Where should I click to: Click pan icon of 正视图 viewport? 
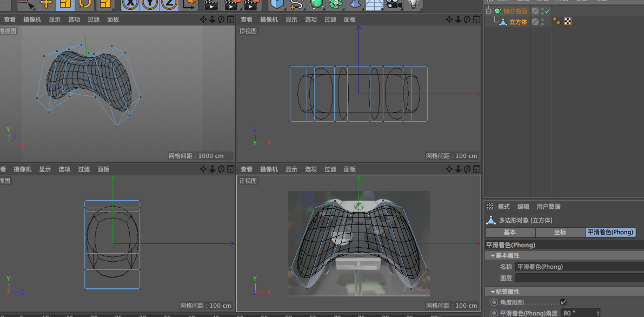(x=449, y=169)
